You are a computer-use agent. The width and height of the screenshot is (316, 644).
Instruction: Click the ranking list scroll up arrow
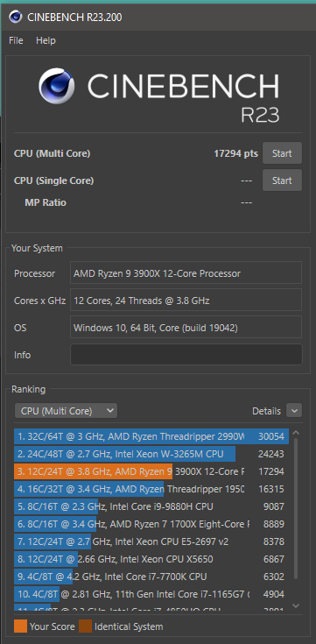tap(296, 434)
